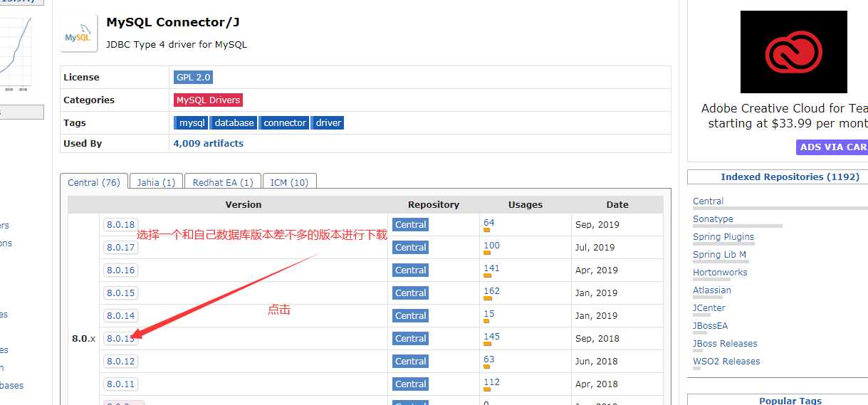The height and width of the screenshot is (405, 868).
Task: Open the Adobe Creative Cloud ad image
Action: [794, 52]
